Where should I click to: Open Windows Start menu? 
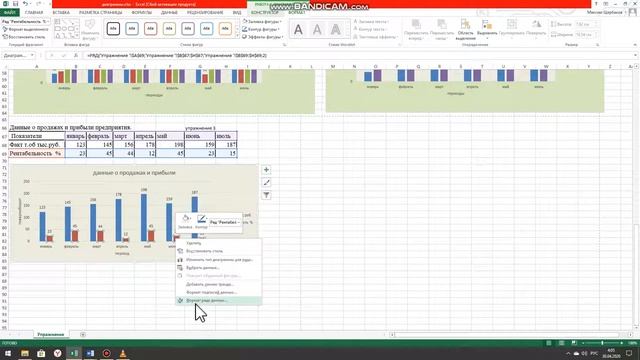7,353
